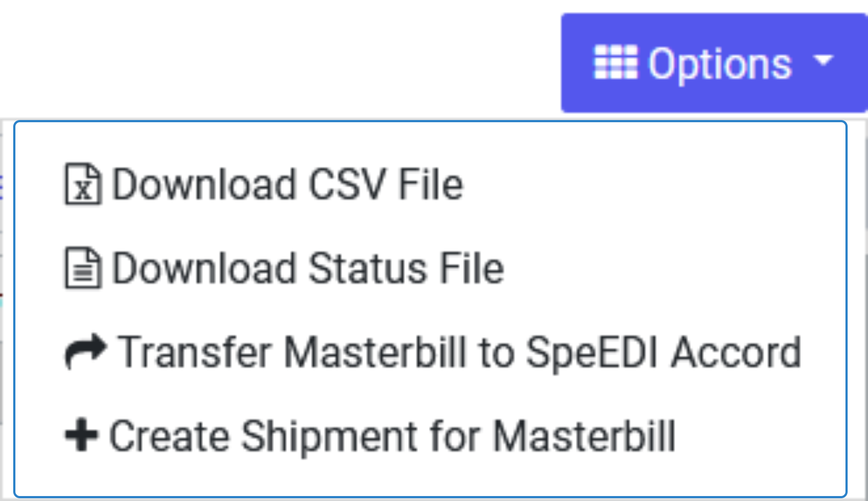868x501 pixels.
Task: Add a new shipment with the plus symbol
Action: tap(81, 435)
